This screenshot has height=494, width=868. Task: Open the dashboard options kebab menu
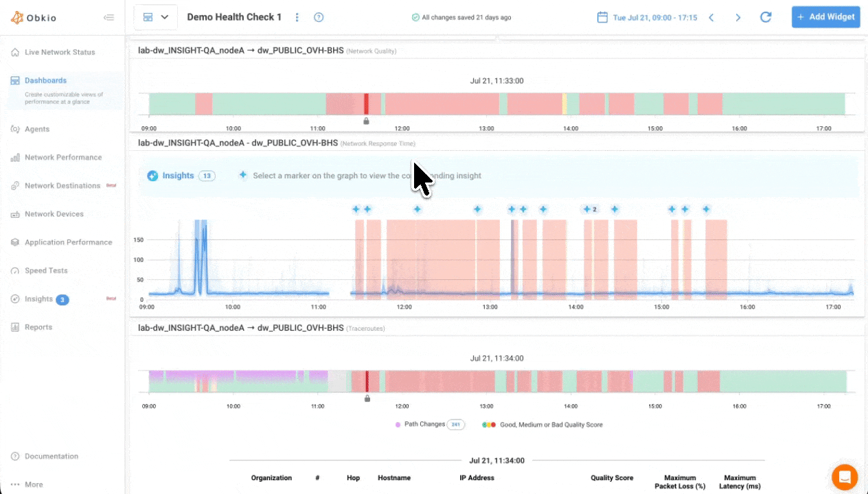pyautogui.click(x=297, y=17)
